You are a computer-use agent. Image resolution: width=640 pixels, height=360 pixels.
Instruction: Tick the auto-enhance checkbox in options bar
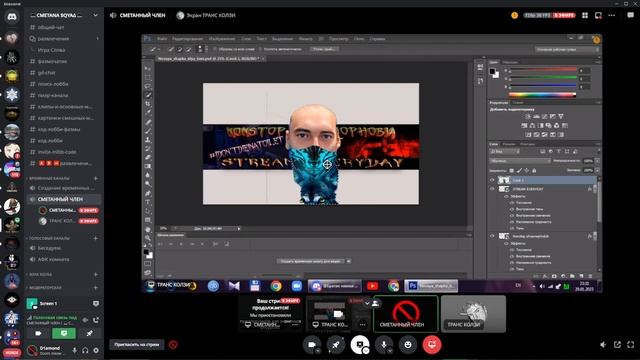click(x=260, y=49)
